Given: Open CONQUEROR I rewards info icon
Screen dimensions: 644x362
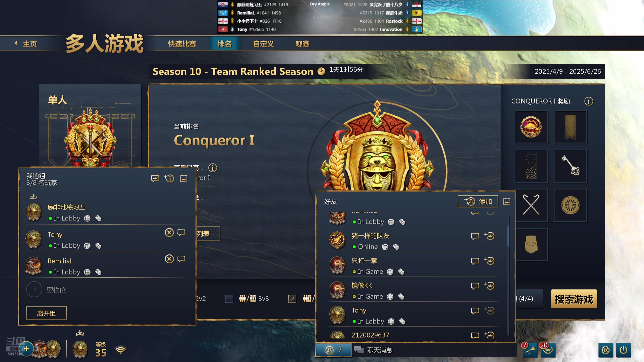Looking at the screenshot, I should [588, 101].
